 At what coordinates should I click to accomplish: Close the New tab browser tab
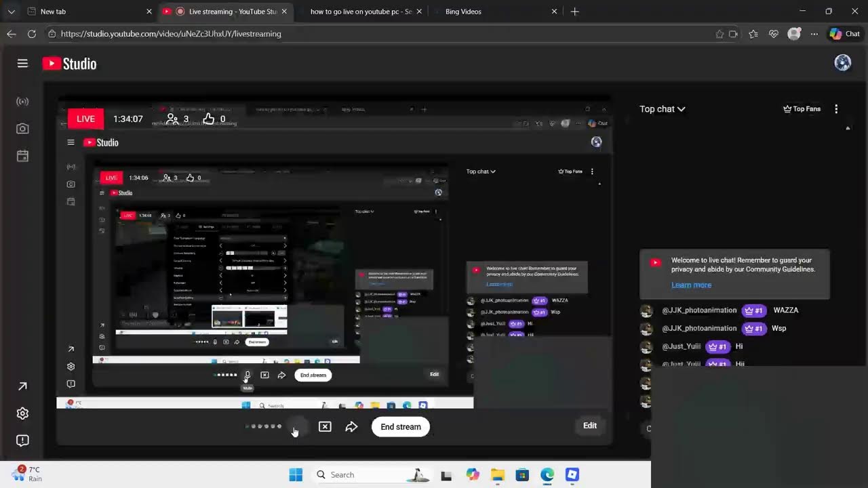click(149, 12)
